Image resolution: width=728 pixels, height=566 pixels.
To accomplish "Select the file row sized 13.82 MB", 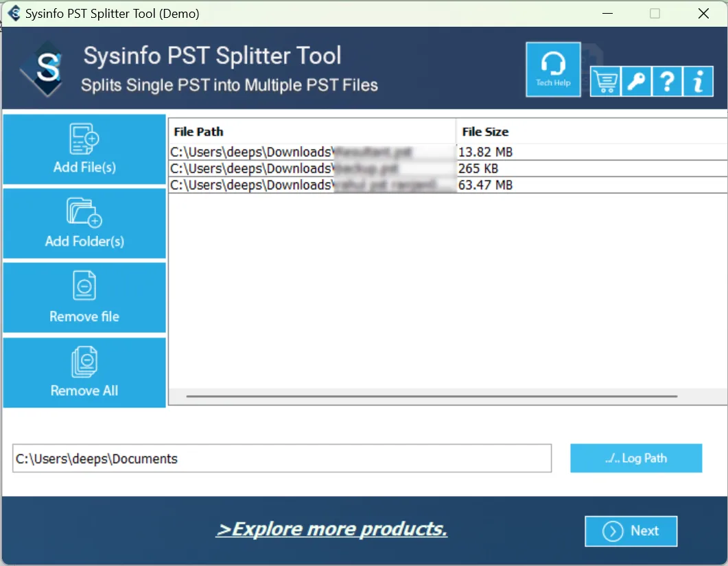I will (x=448, y=152).
